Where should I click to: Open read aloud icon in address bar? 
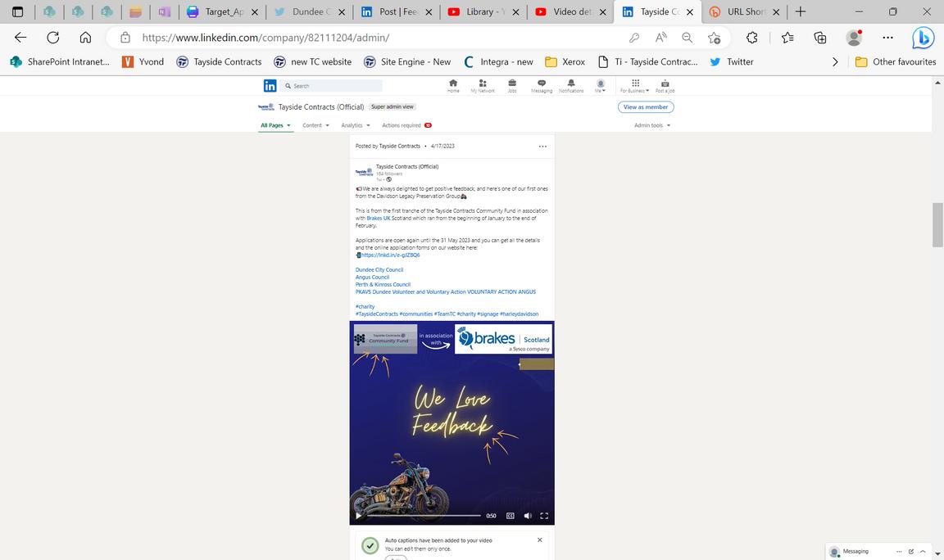coord(660,38)
